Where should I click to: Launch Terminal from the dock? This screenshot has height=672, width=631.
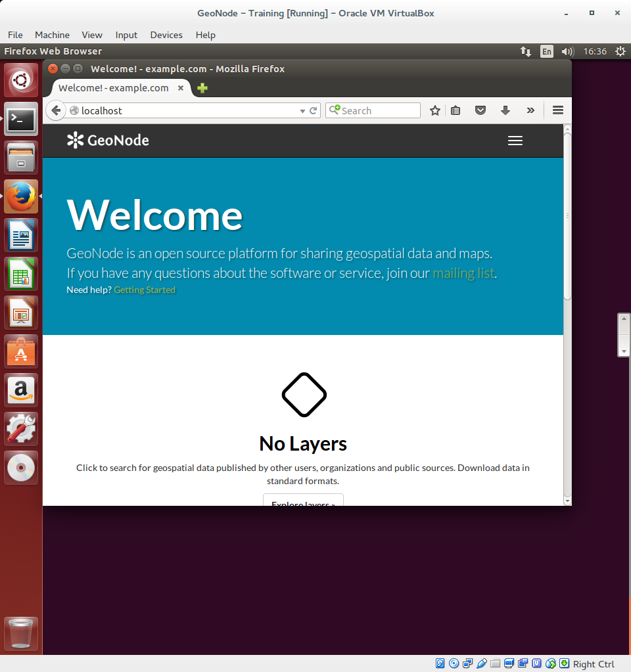21,119
